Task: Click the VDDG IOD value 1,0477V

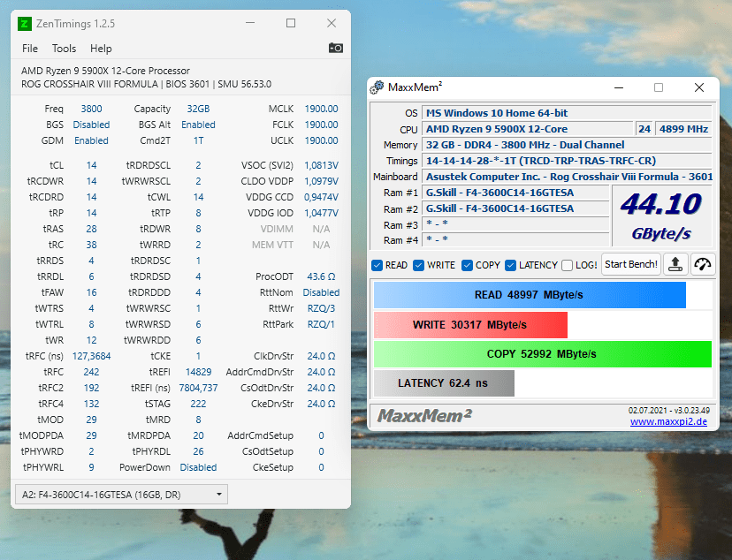Action: point(321,213)
